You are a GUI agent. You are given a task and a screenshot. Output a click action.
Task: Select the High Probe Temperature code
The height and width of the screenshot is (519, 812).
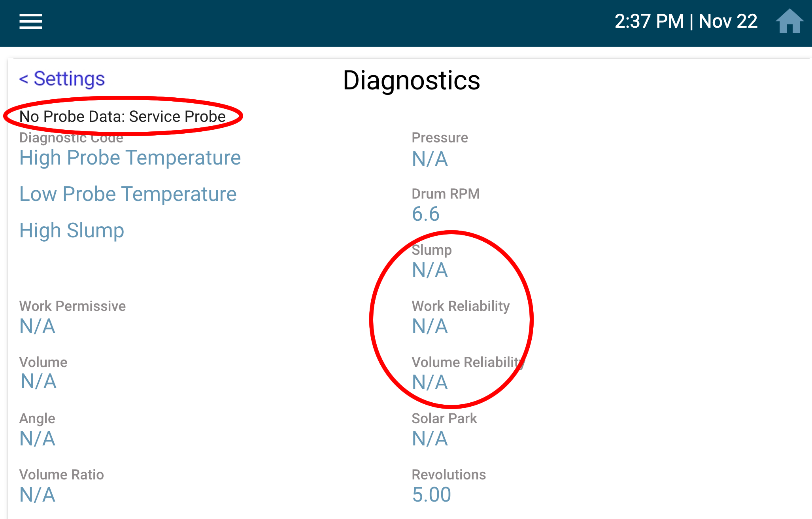click(130, 158)
